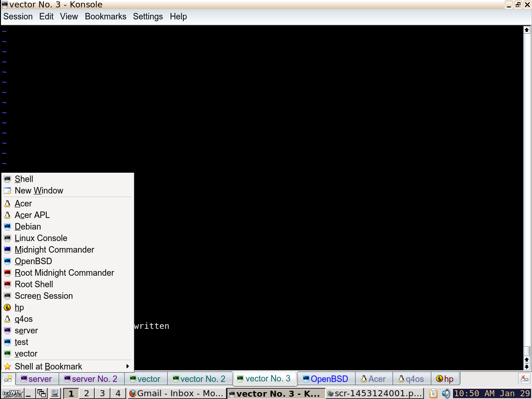
Task: Choose Debian from the session menu
Action: (x=68, y=227)
